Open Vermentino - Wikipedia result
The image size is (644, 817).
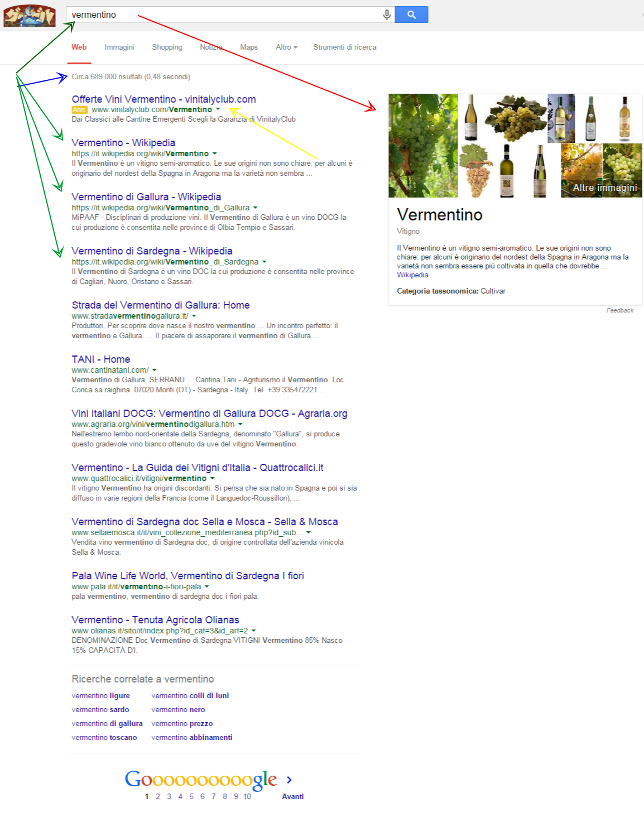pos(123,143)
